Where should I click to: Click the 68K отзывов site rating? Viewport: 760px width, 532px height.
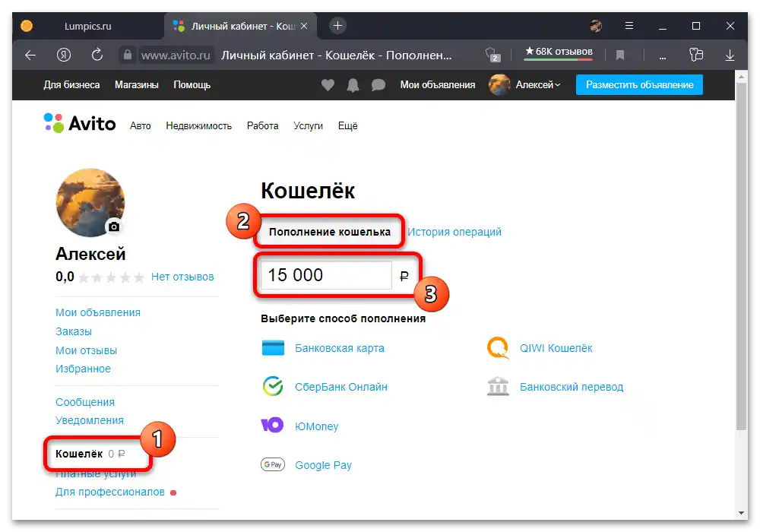click(559, 52)
